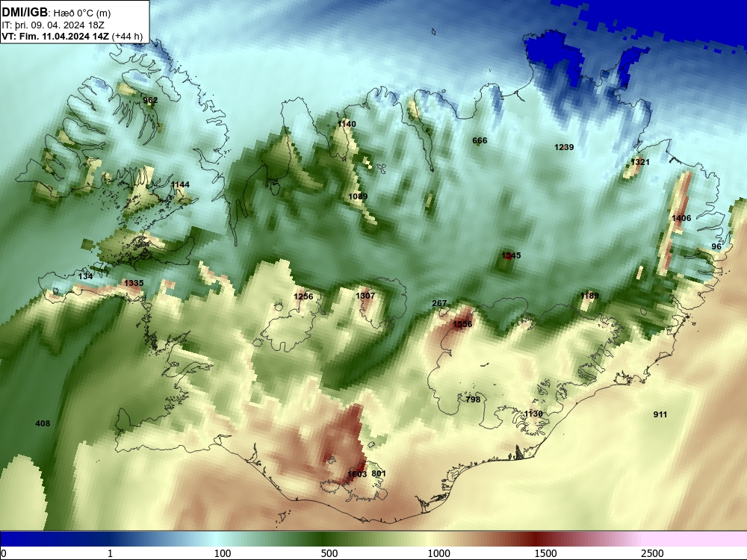Screen dimensions: 747x560
Task: Click the 500 label on the color scale
Action: tap(329, 553)
